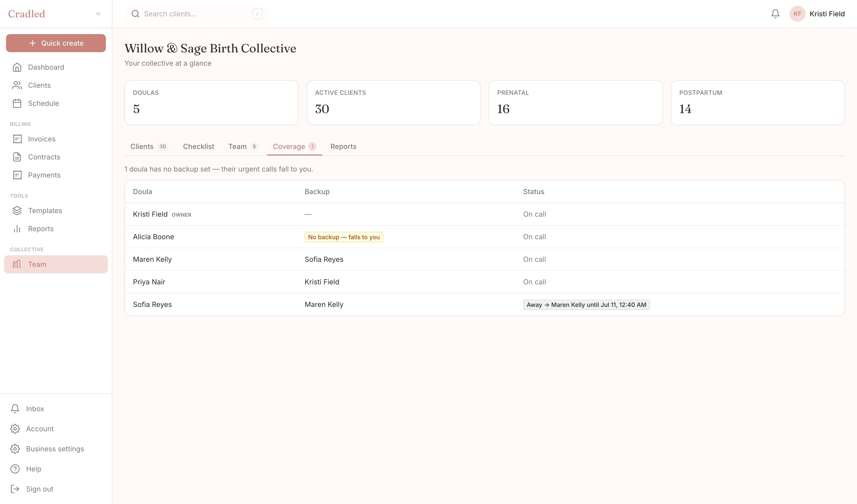Click the Sign out arrow icon

coord(15,489)
